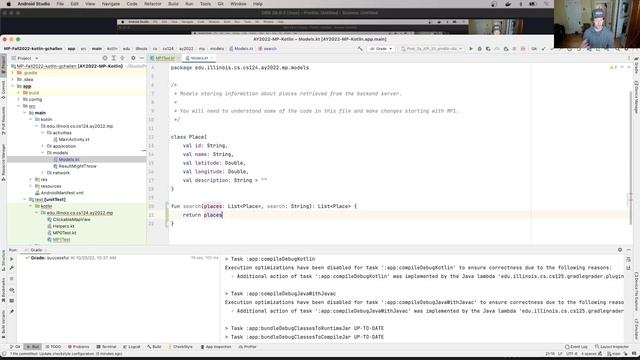Screen dimensions: 640x360
Task: Open the Git tool window button
Action: tap(15, 347)
